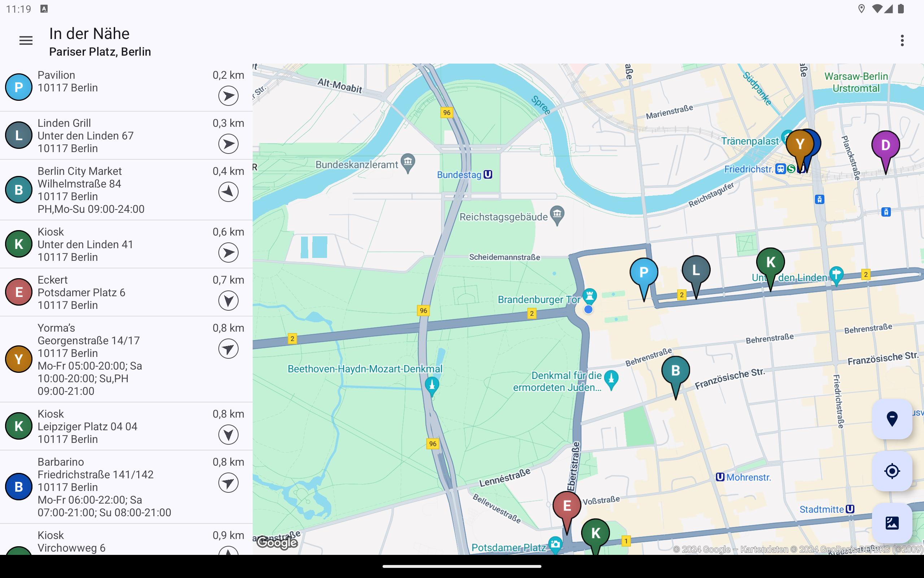Click green K avatar for Leipziger Platz
The image size is (924, 578).
pyautogui.click(x=18, y=426)
